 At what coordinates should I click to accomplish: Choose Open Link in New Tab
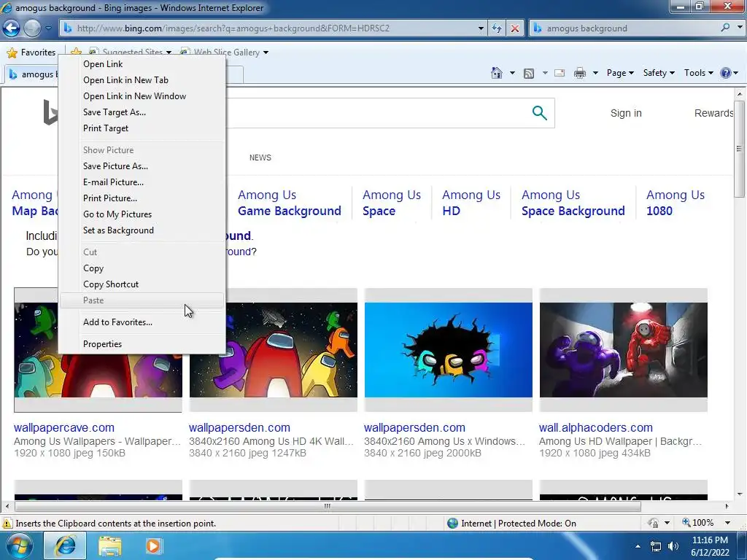pyautogui.click(x=142, y=80)
